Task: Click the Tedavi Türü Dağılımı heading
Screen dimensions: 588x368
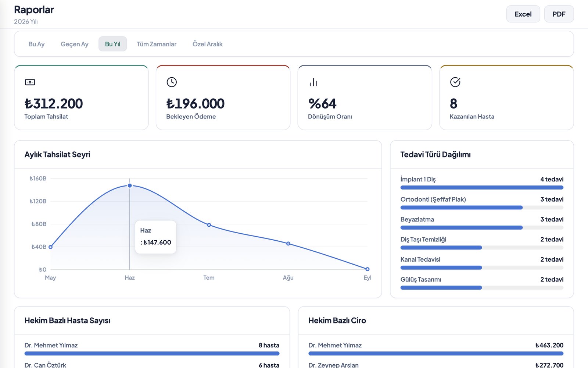Action: (435, 155)
